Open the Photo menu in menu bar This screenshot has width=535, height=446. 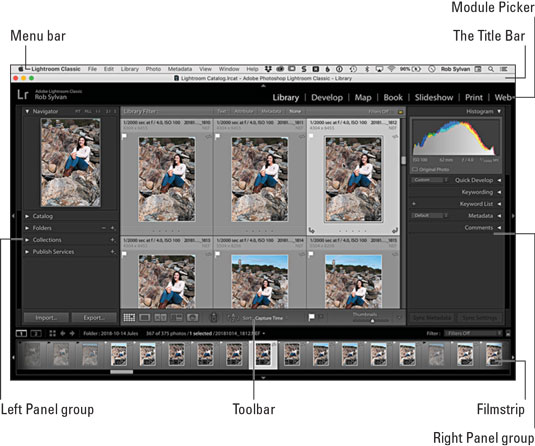tap(153, 69)
